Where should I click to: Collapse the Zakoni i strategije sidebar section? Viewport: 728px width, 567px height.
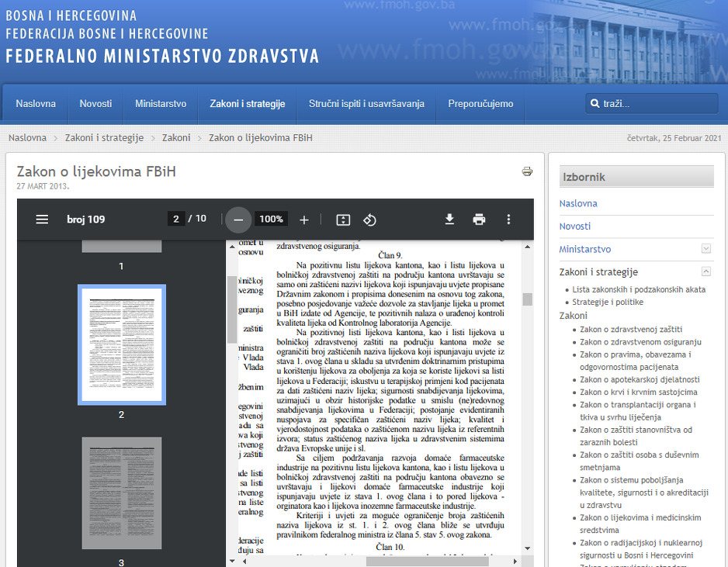tap(705, 271)
